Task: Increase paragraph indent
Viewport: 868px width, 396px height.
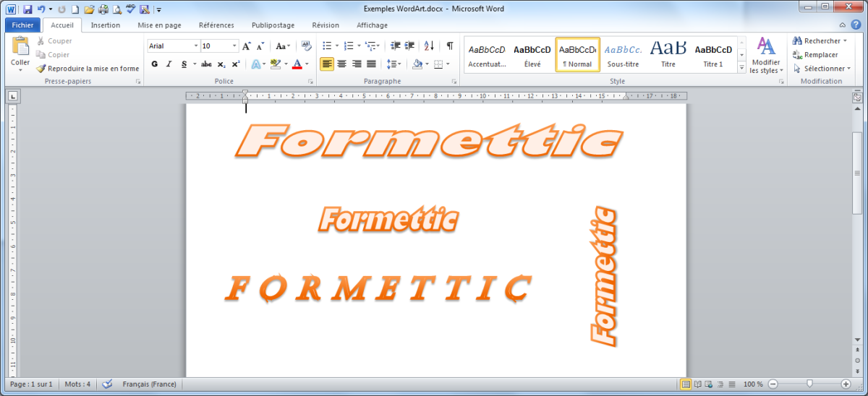Action: [x=408, y=46]
